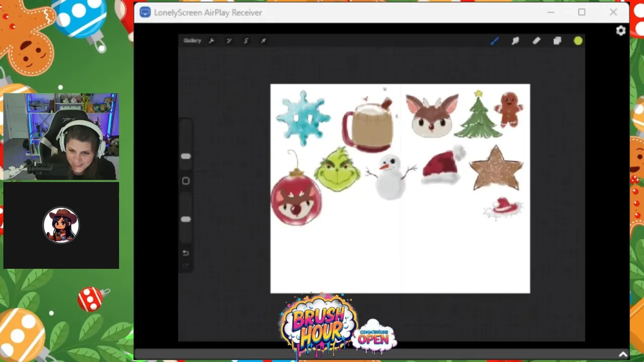Tap the reindeer face drawing at top

(432, 116)
